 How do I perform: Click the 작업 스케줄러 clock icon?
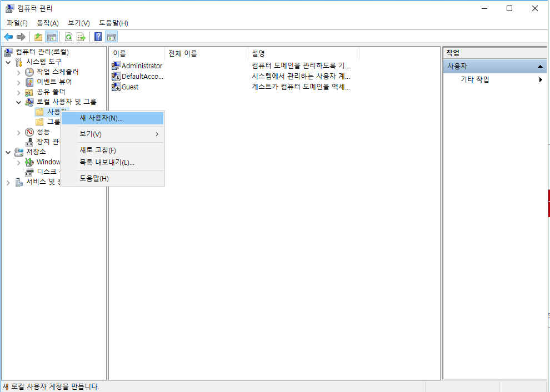pos(29,72)
